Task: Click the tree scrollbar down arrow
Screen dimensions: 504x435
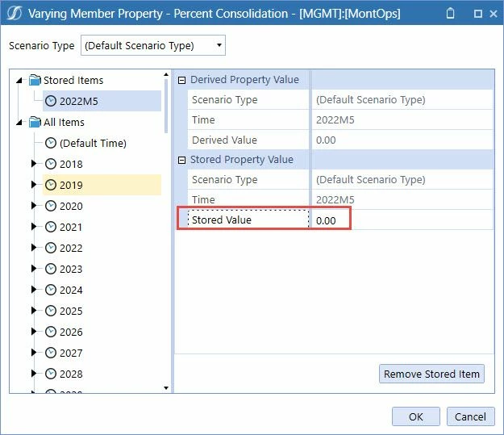Action: (x=166, y=388)
